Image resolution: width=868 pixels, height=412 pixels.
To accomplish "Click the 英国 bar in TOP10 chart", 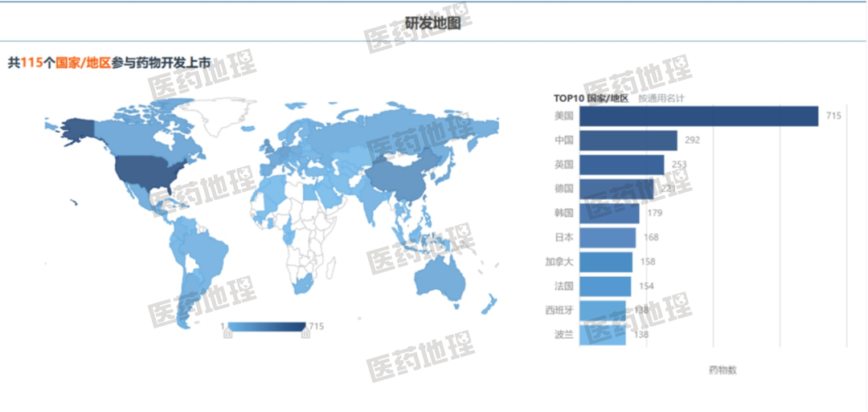I will pos(621,165).
